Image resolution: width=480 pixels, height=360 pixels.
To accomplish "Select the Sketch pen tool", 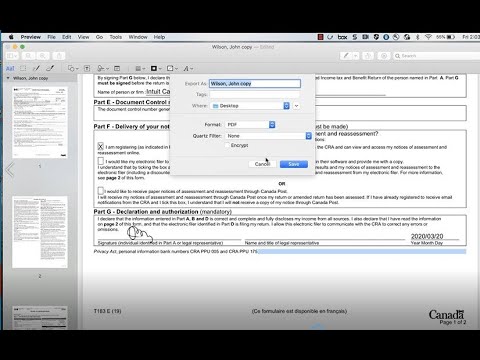I will click(x=36, y=68).
